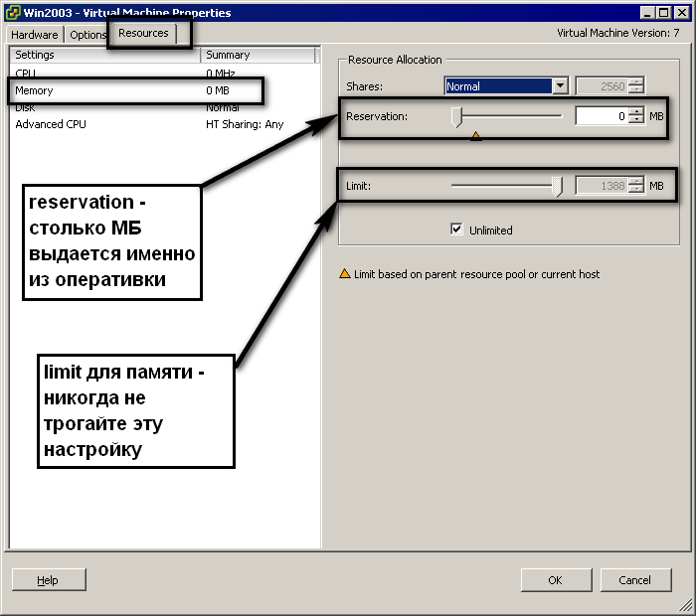The height and width of the screenshot is (616, 696).
Task: Click the Reservation MB input field
Action: click(x=601, y=116)
